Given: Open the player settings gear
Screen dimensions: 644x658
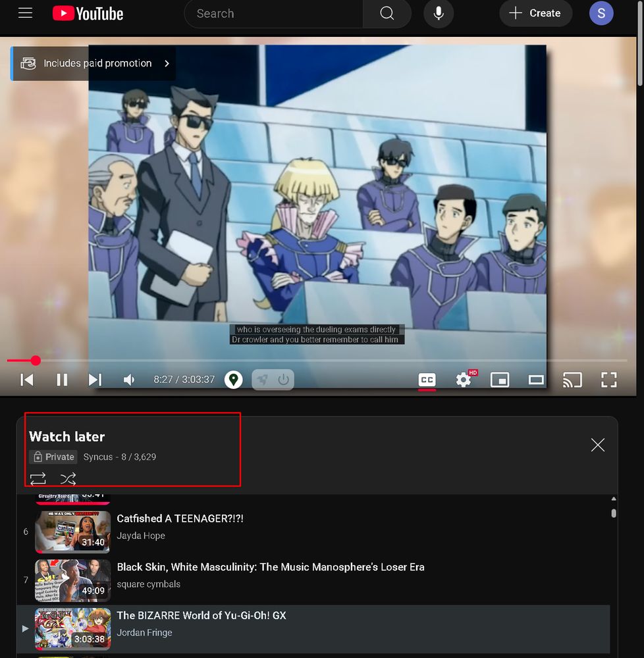Looking at the screenshot, I should click(464, 380).
